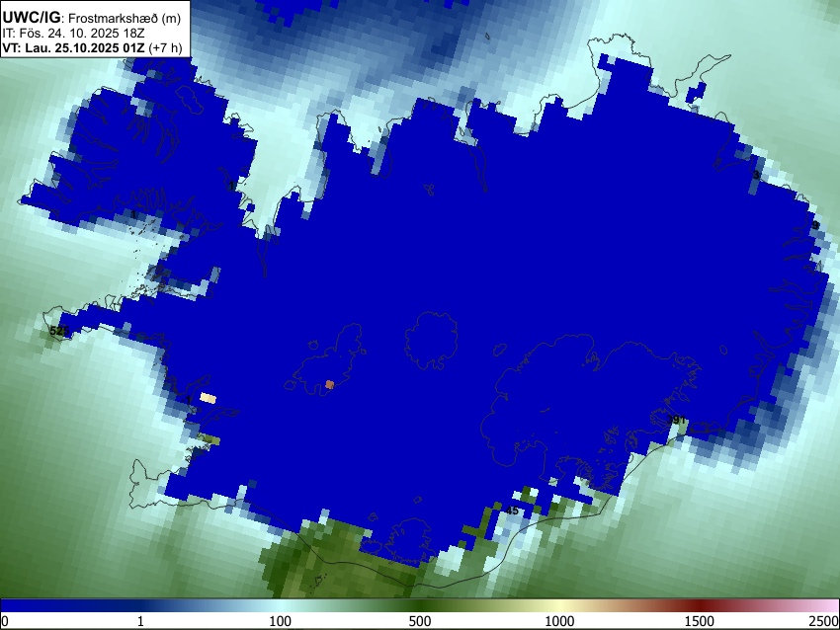Image resolution: width=840 pixels, height=630 pixels.
Task: Click the '391' value on the map
Action: (677, 421)
